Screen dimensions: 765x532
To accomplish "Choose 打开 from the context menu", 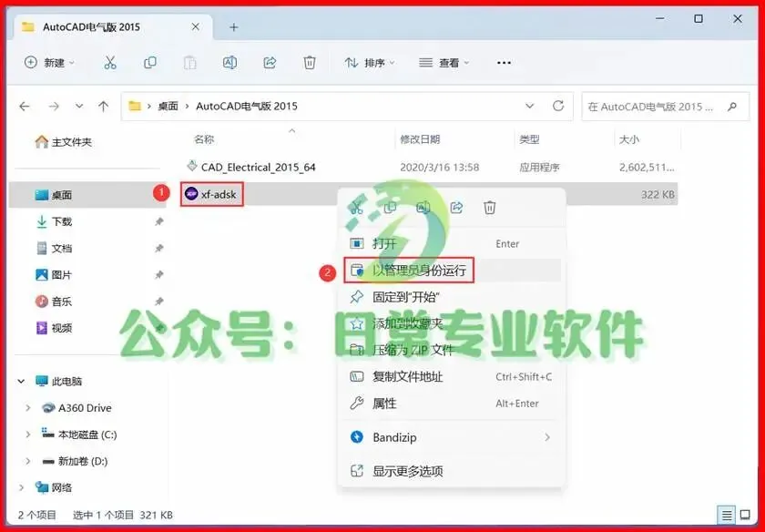I will pos(452,243).
